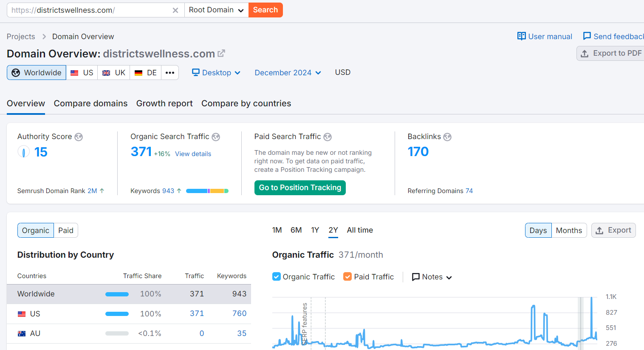This screenshot has width=644, height=350.
Task: Click the globe icon beside Organic Search Traffic
Action: click(216, 137)
